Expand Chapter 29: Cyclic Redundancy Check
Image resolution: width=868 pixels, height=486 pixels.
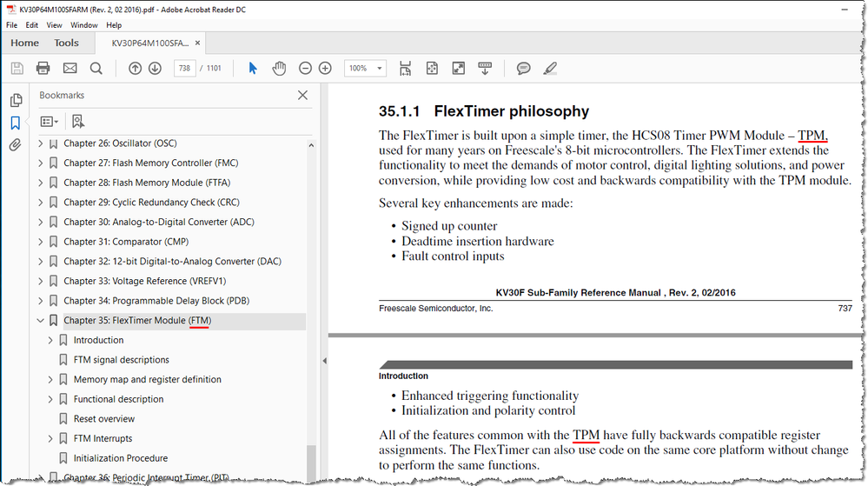coord(41,203)
